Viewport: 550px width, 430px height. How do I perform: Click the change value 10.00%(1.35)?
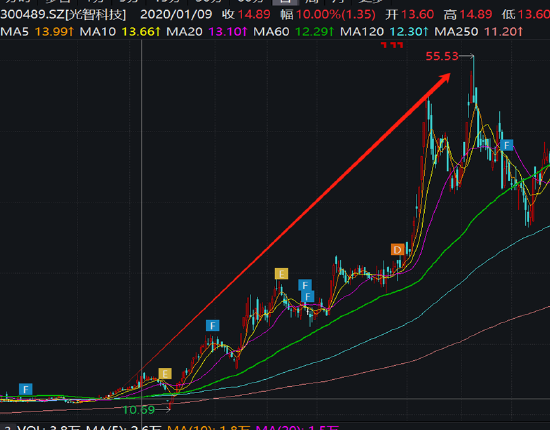click(x=336, y=14)
